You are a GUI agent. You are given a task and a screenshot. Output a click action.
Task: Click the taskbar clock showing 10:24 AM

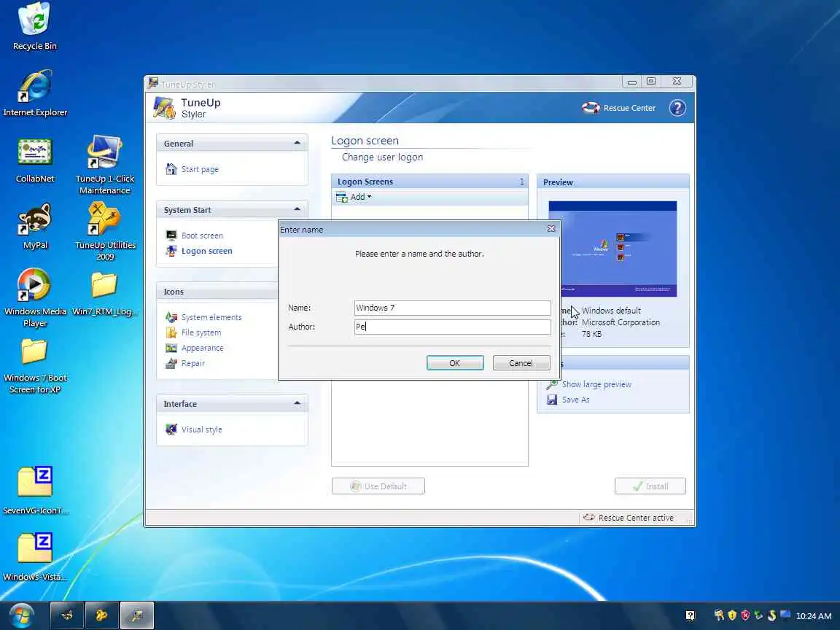813,616
